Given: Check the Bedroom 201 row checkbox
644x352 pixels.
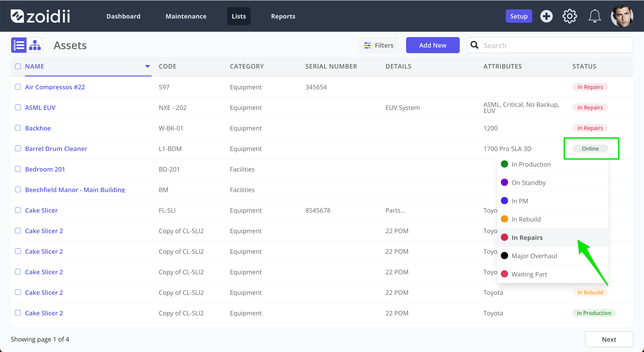Looking at the screenshot, I should pos(18,169).
